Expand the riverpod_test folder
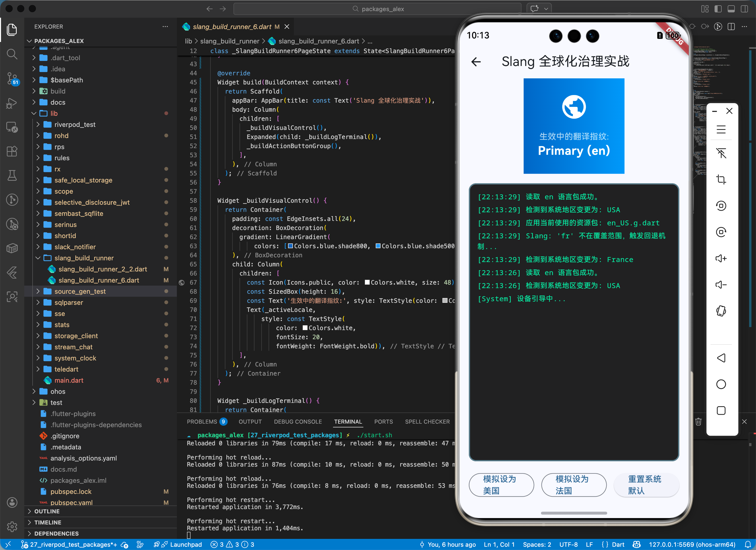The image size is (756, 550). pos(75,124)
